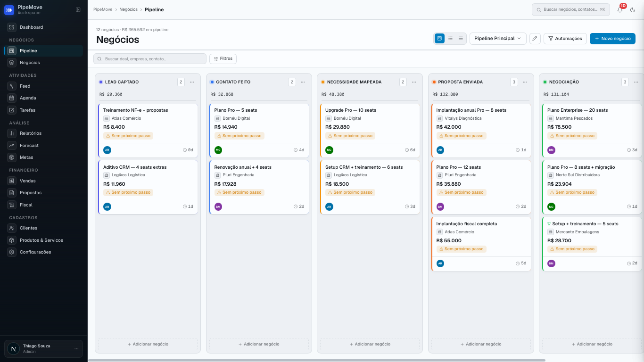Switch to compact rows view icon

coord(461,39)
